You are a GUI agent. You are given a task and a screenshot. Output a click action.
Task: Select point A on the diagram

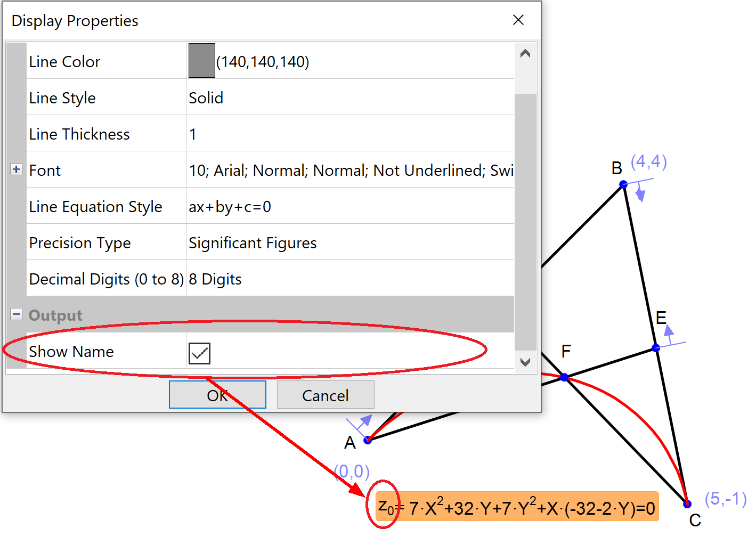[368, 440]
